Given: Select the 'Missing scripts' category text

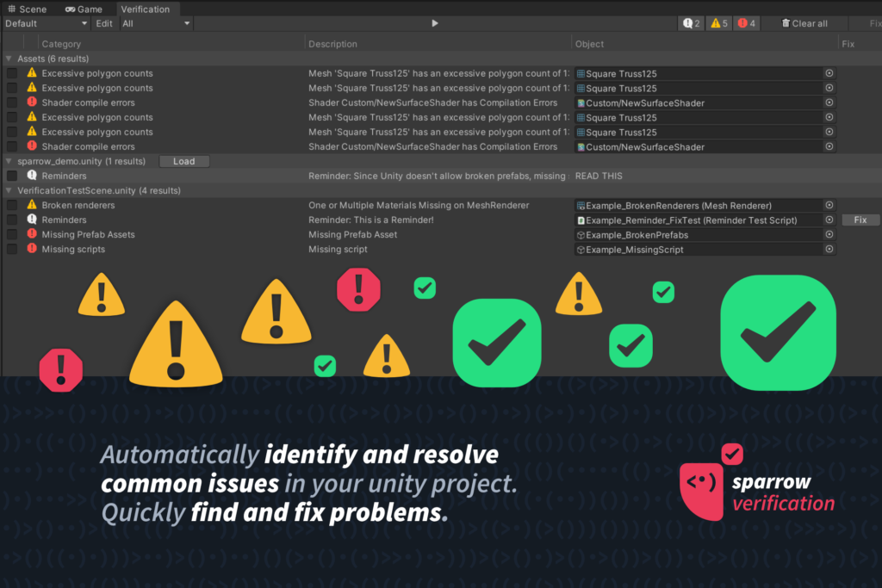Looking at the screenshot, I should pos(73,249).
